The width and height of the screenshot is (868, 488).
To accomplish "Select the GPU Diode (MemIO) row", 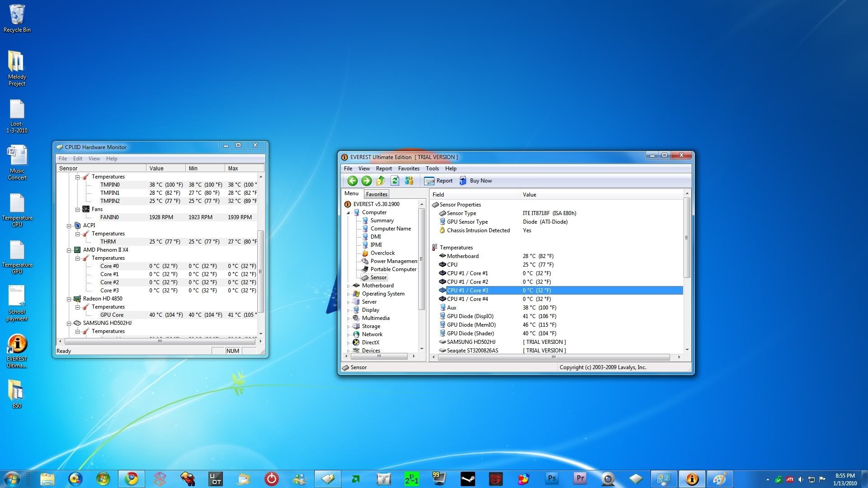I will (561, 325).
